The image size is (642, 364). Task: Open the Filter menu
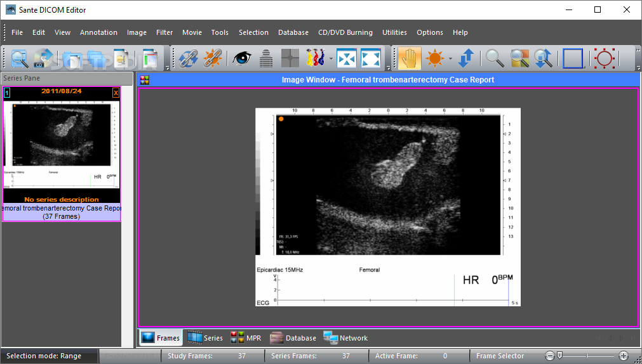(164, 32)
